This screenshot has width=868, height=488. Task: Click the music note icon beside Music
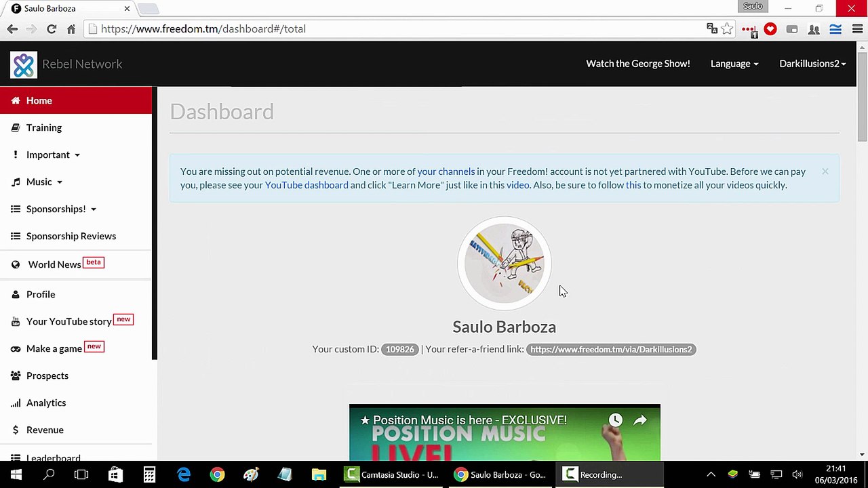(16, 182)
